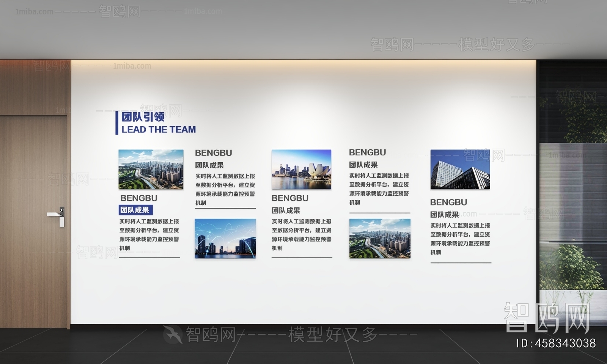This screenshot has height=364, width=607.
Task: Click the 团队引领 heading title
Action: pyautogui.click(x=143, y=117)
